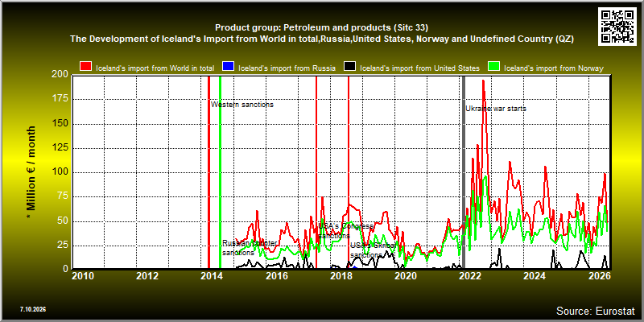The width and height of the screenshot is (644, 322).
Task: Click the blue Russia legend swatch
Action: (228, 67)
